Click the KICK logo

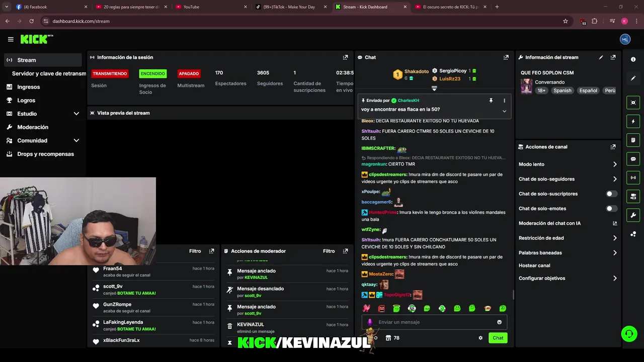tap(36, 39)
